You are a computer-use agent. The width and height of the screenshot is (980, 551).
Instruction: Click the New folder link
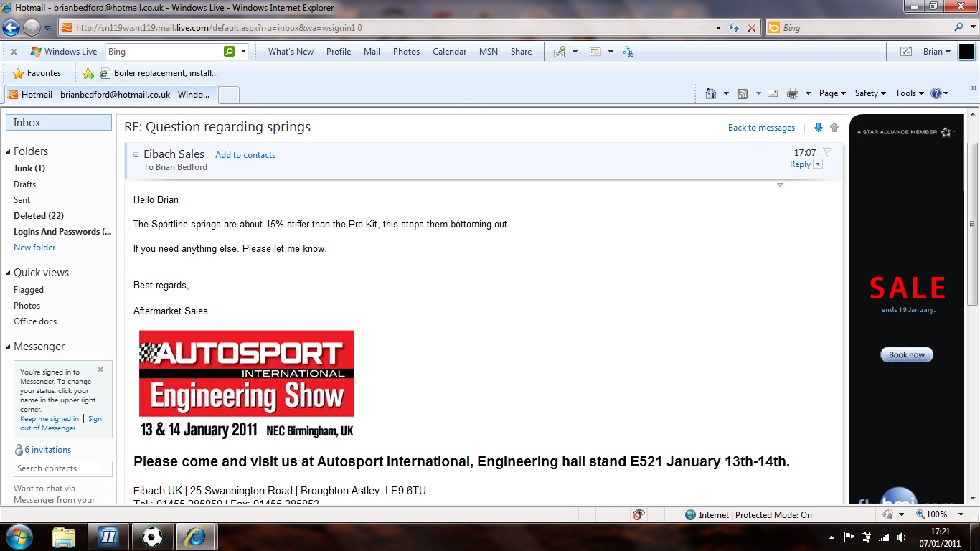[34, 248]
